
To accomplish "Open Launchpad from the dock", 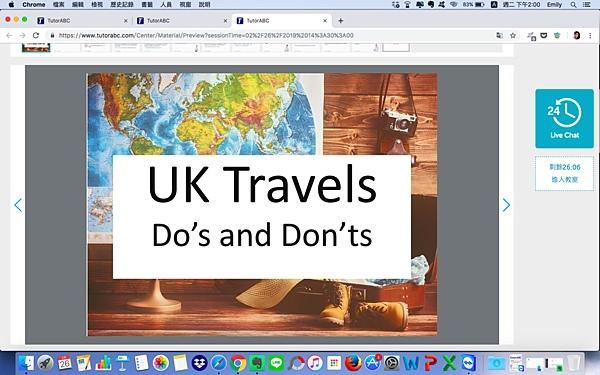I will tap(45, 363).
